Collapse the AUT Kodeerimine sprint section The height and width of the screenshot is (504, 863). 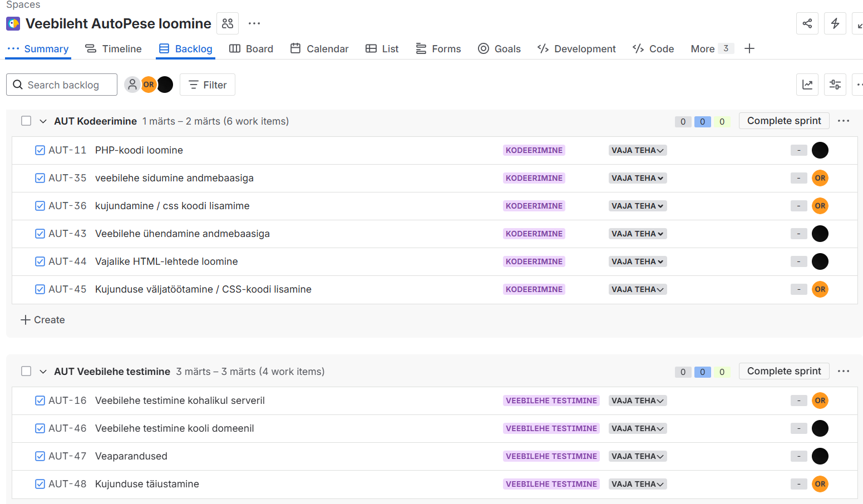43,121
